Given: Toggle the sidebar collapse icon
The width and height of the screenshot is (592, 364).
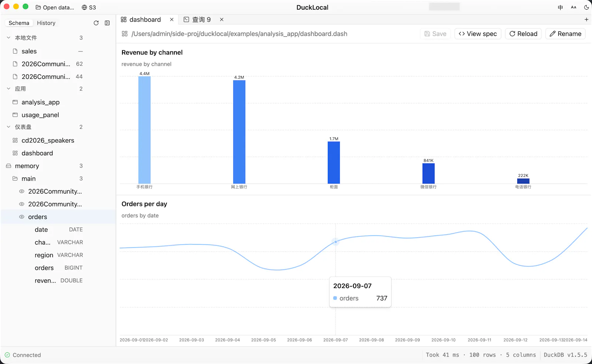Looking at the screenshot, I should [107, 23].
